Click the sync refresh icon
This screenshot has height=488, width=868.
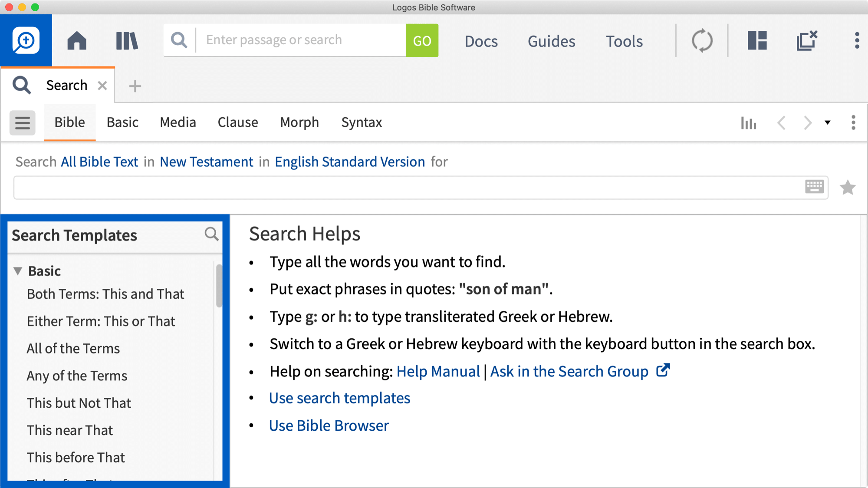(702, 41)
